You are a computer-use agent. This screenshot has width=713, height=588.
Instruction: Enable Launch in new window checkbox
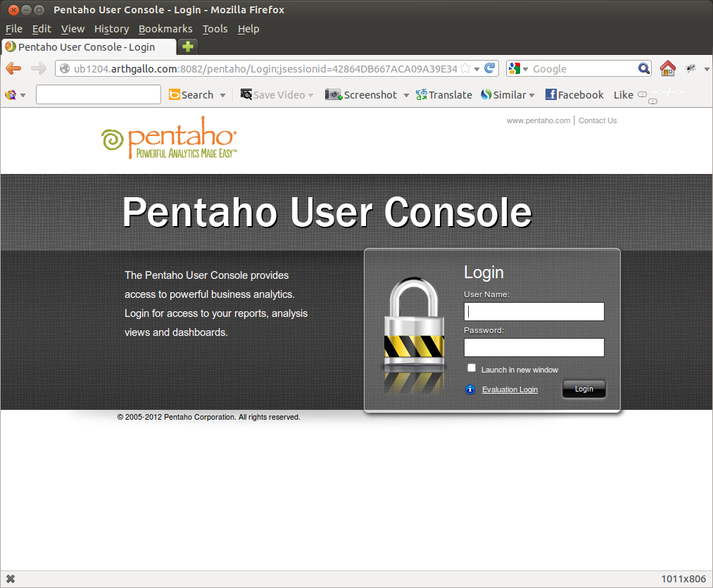(x=472, y=368)
